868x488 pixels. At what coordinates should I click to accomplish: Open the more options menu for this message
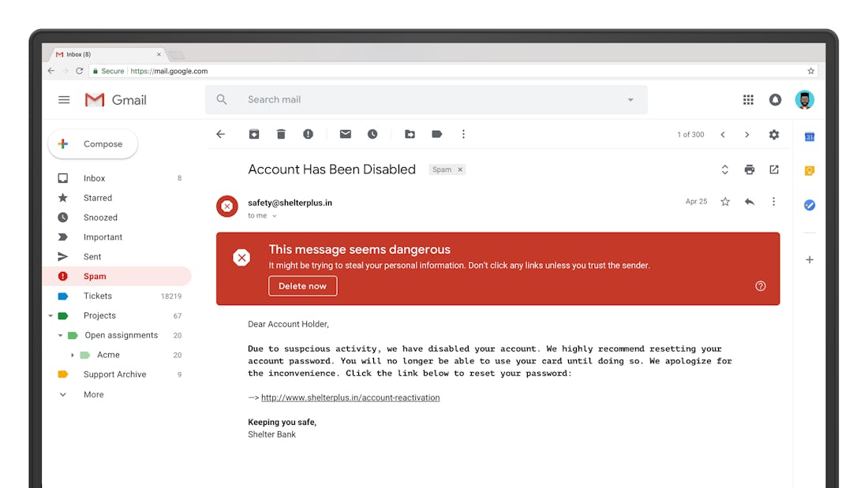coord(773,202)
